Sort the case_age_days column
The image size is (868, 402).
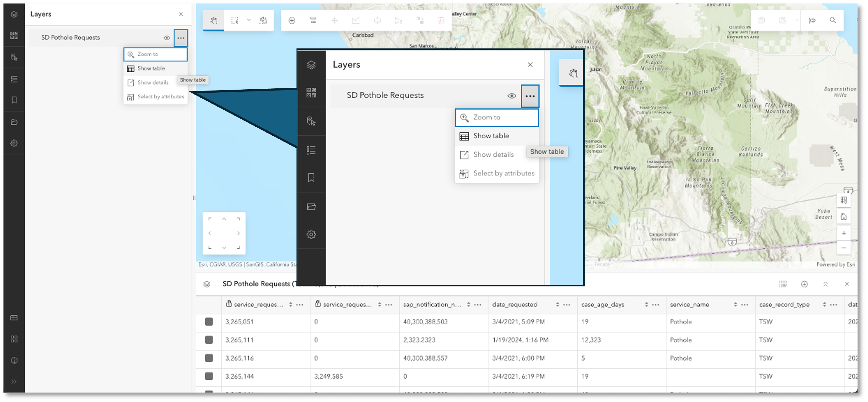(646, 305)
